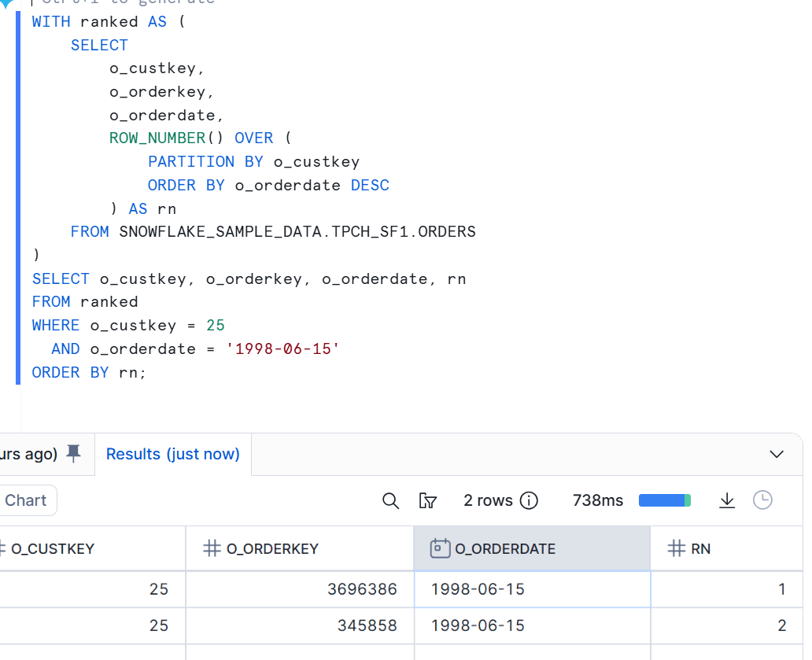The width and height of the screenshot is (812, 660).
Task: Switch to Chart view
Action: pos(26,500)
